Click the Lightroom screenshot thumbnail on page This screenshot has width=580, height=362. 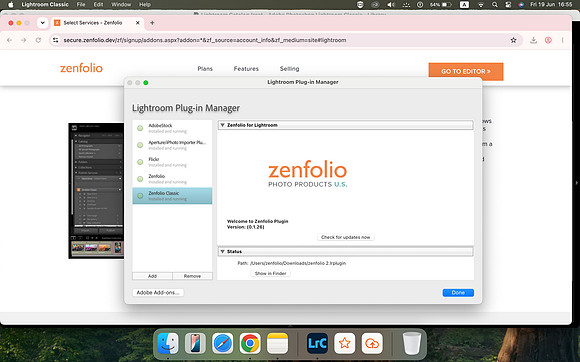click(96, 191)
